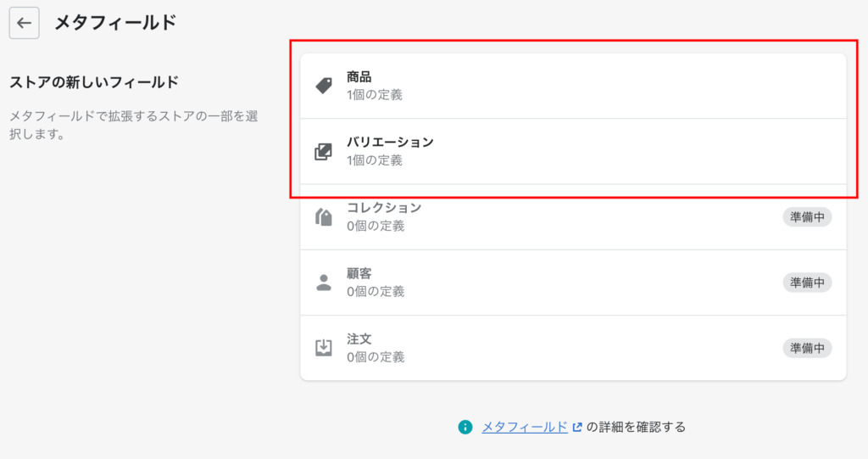The image size is (868, 459).
Task: Click the teal info circle icon
Action: point(465,427)
